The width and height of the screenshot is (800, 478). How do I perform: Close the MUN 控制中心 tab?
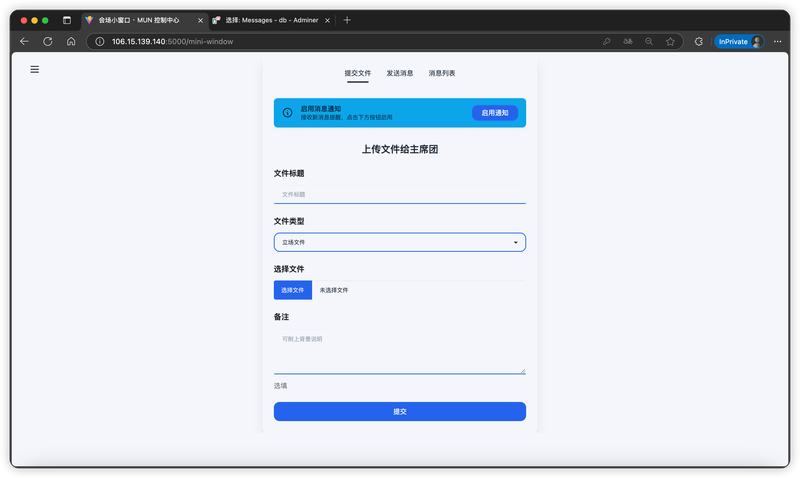point(200,20)
